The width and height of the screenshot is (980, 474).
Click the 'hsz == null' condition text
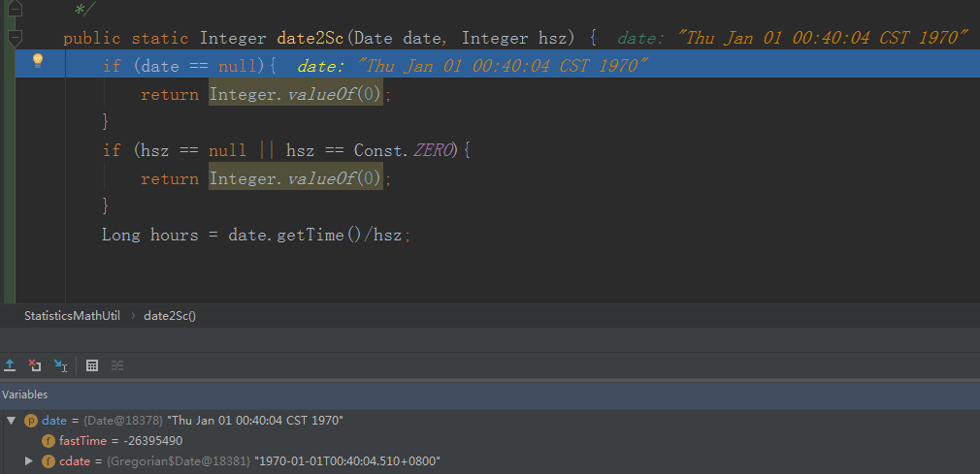pos(194,150)
